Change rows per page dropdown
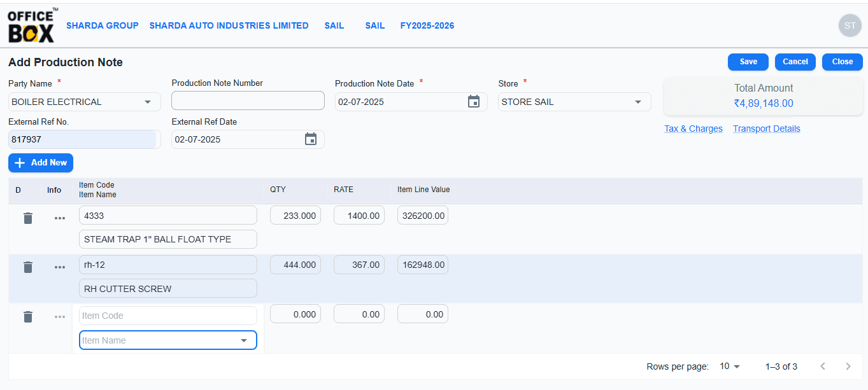This screenshot has width=868, height=390. click(730, 366)
